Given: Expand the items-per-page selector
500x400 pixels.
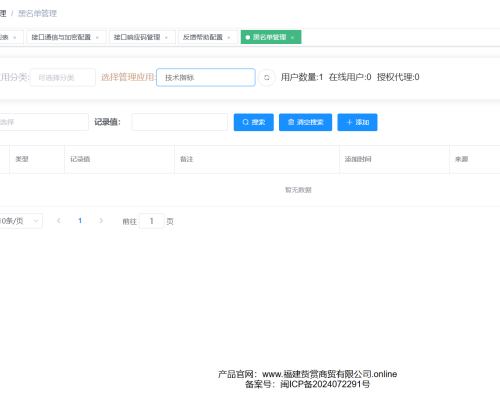Looking at the screenshot, I should point(21,221).
